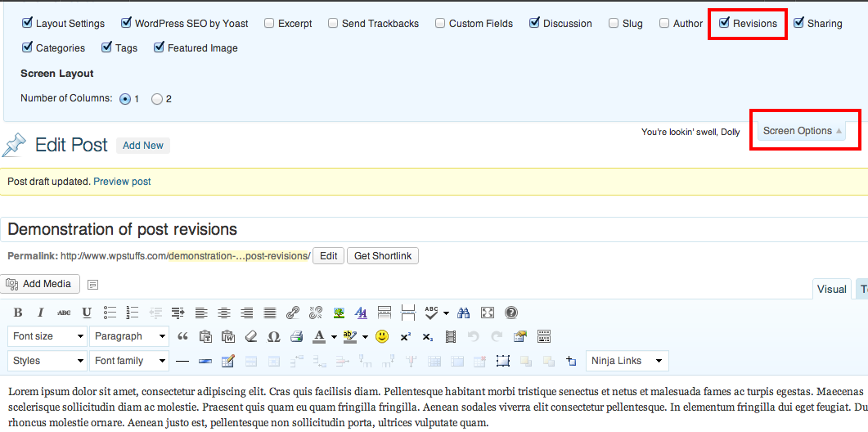Screen dimensions: 868x432
Task: Click Add New post button
Action: (x=143, y=145)
